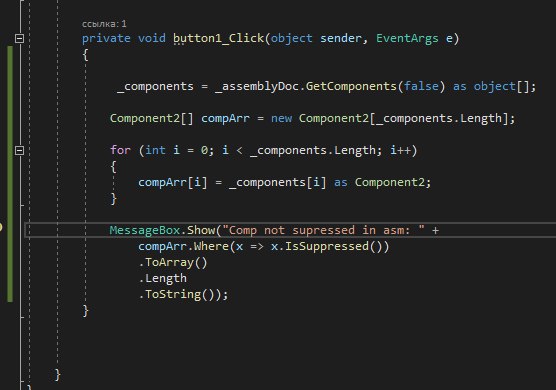The width and height of the screenshot is (556, 390).
Task: Click the _assemblyDoc identifier
Action: tap(257, 86)
